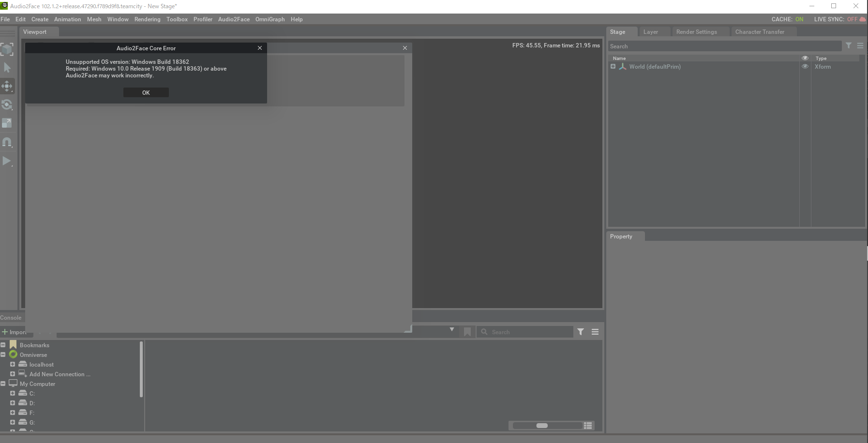The height and width of the screenshot is (443, 868).
Task: Open the Animation menu
Action: coord(68,19)
